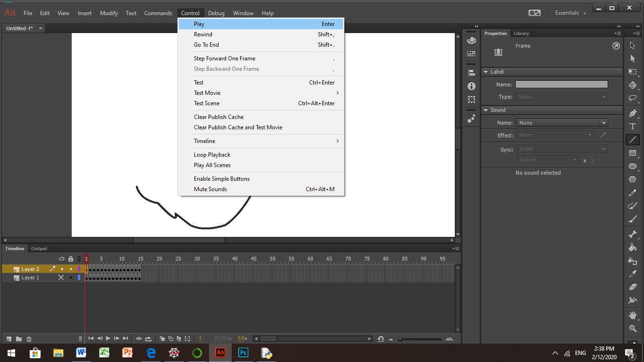Go to first frame button
Image resolution: width=644 pixels, height=362 pixels.
(x=91, y=338)
